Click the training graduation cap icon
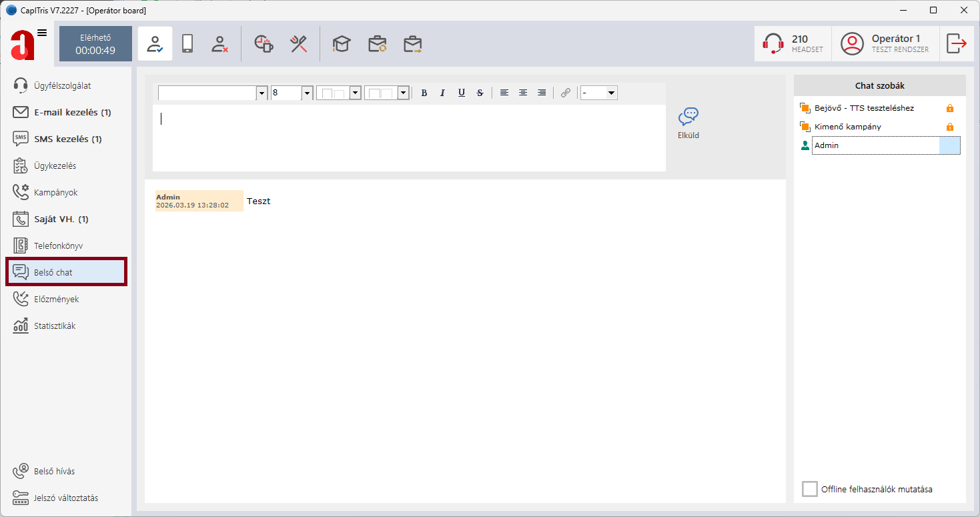This screenshot has height=517, width=980. 342,44
